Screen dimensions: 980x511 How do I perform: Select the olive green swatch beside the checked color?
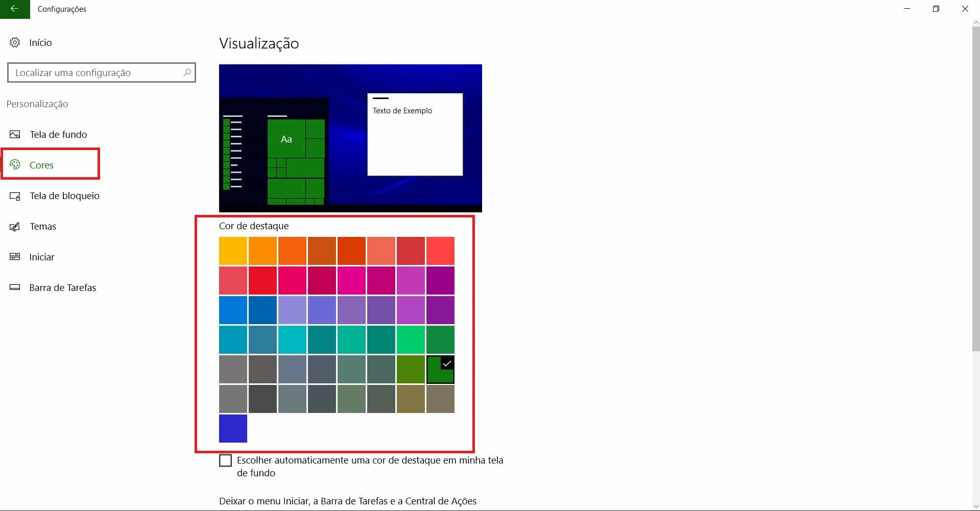tap(411, 369)
